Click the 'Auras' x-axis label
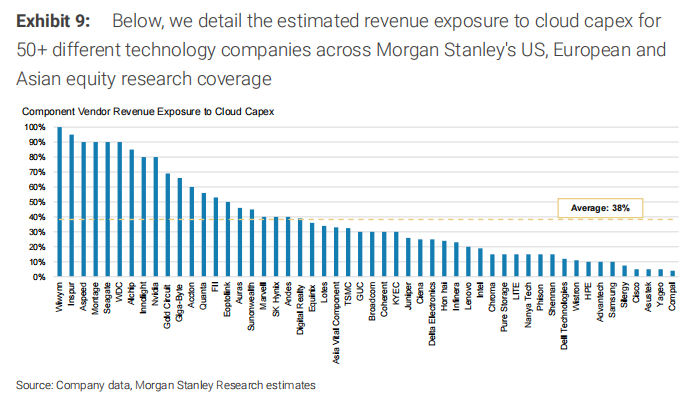 point(240,293)
